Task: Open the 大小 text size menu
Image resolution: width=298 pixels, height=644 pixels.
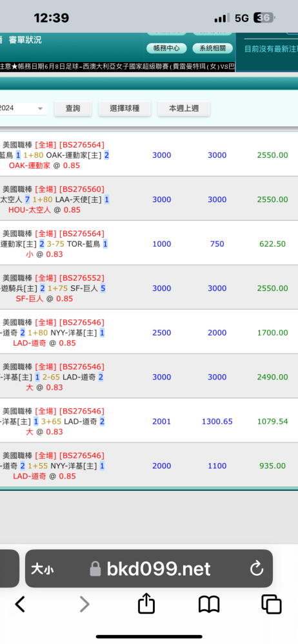Action: 42,569
